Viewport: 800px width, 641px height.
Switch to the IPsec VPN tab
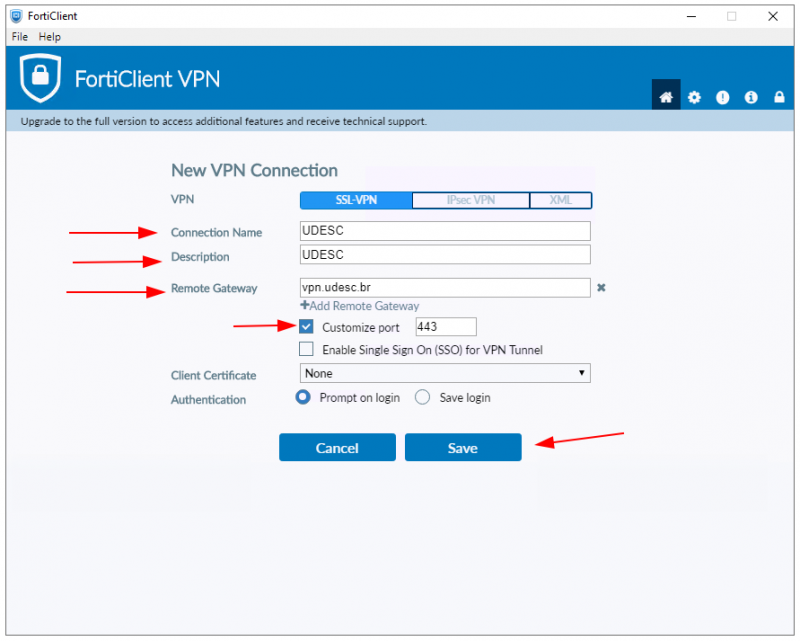pyautogui.click(x=470, y=200)
